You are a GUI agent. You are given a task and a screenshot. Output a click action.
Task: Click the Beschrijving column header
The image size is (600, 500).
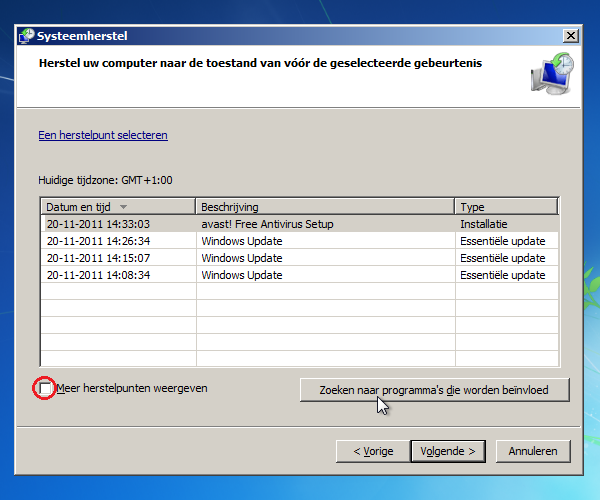point(325,207)
